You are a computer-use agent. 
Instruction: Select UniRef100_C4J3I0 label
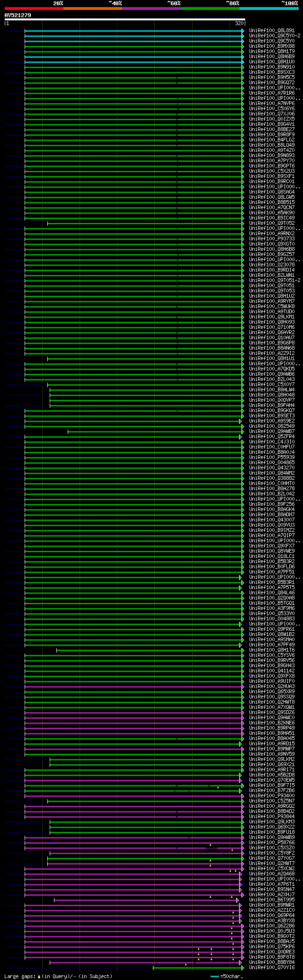(x=272, y=442)
